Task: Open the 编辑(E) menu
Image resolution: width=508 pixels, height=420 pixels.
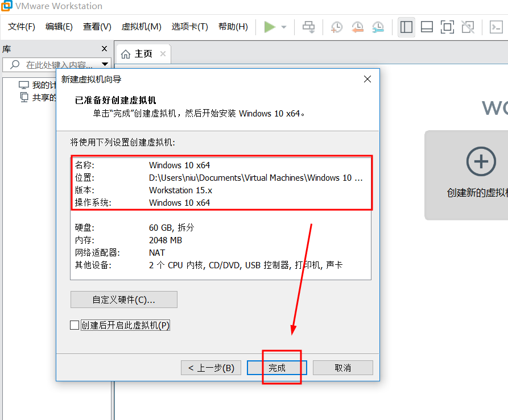Action: pyautogui.click(x=59, y=27)
